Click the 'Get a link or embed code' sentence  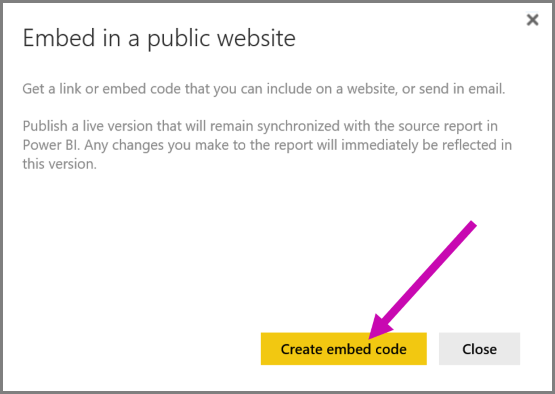point(264,89)
